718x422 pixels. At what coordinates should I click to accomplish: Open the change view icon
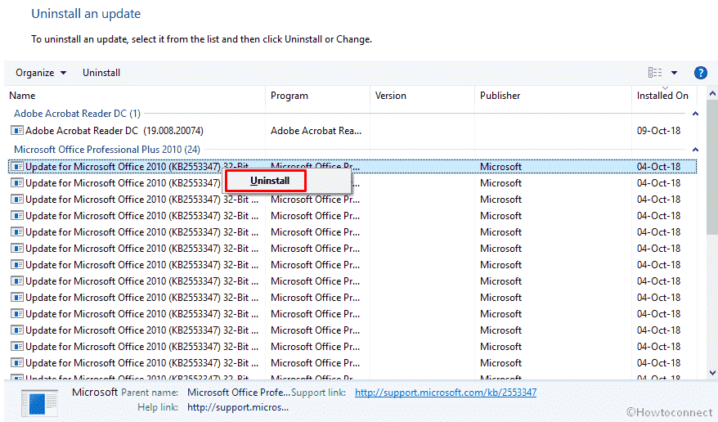[655, 72]
